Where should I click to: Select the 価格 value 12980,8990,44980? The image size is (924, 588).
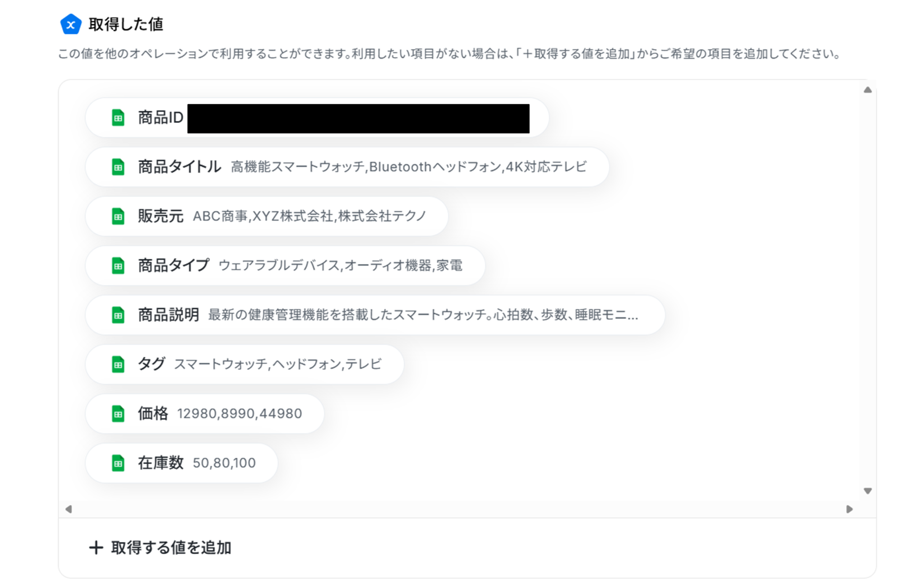239,413
